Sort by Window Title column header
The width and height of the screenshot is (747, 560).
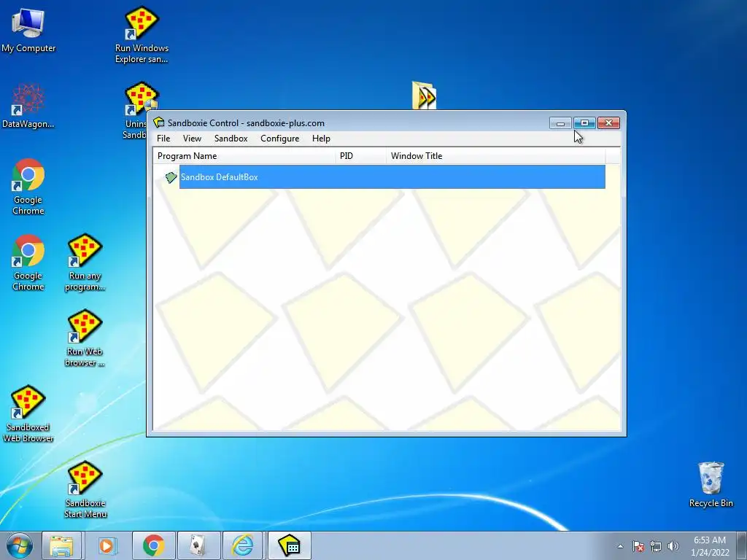495,156
